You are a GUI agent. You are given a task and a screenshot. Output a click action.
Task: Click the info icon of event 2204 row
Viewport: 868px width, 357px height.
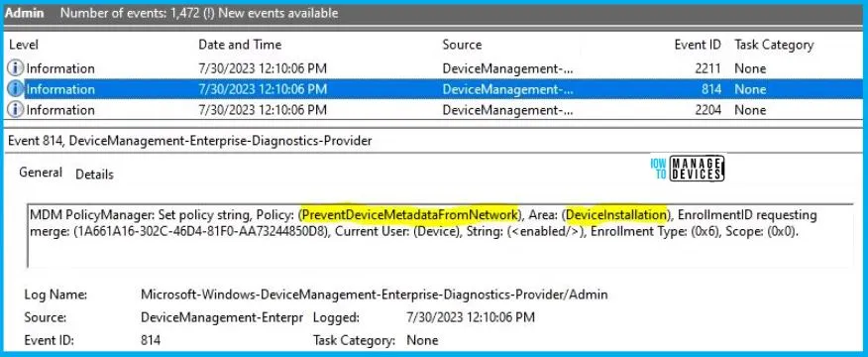[16, 110]
